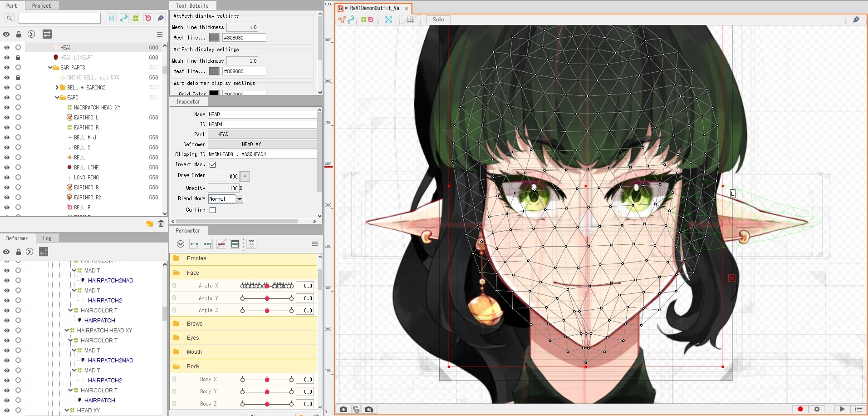Screen dimensions: 868x416
Task: Click the grid display icon in the canvas toolbar
Action: (410, 20)
